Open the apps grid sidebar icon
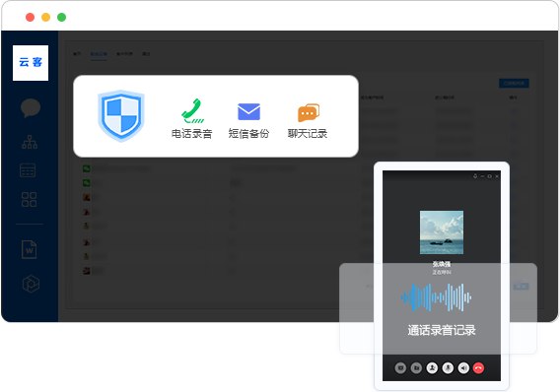Screen dimensions: 560x392 click(29, 199)
